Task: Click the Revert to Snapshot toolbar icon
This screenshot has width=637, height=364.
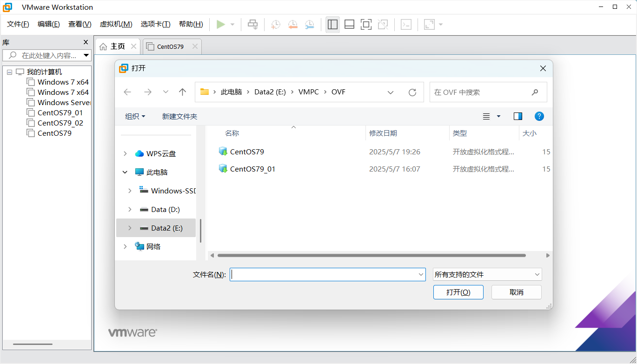Action: click(x=292, y=25)
